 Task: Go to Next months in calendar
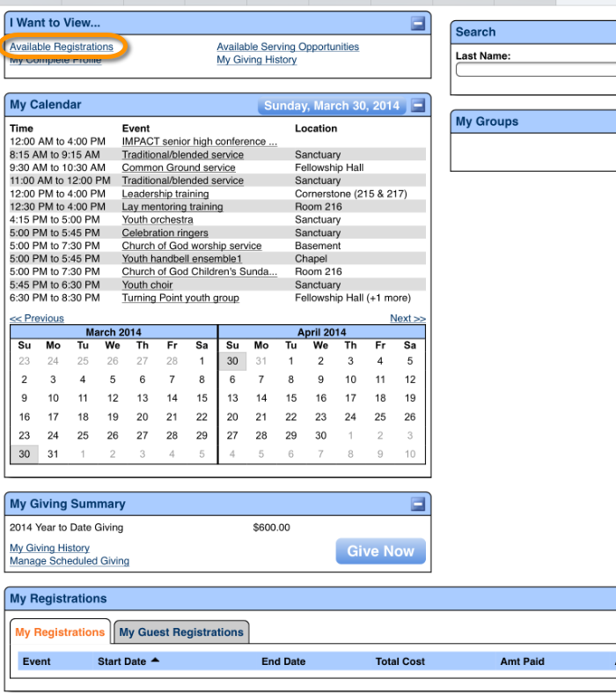(x=407, y=319)
